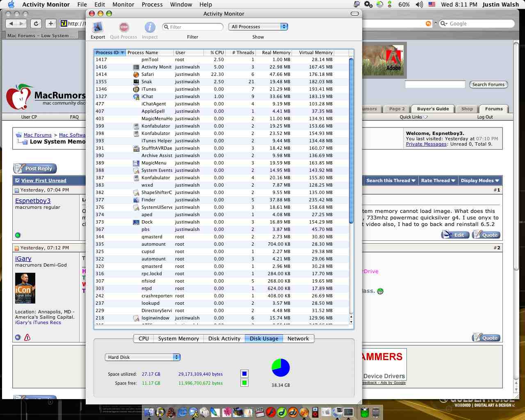Click the green Space free color swatch
Image resolution: width=525 pixels, height=420 pixels.
[244, 383]
